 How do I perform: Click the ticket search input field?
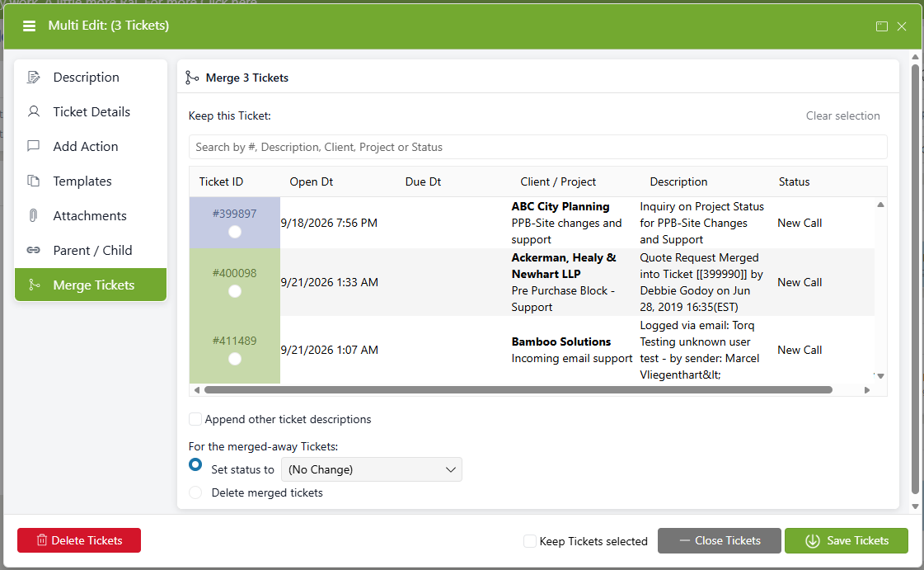point(537,148)
